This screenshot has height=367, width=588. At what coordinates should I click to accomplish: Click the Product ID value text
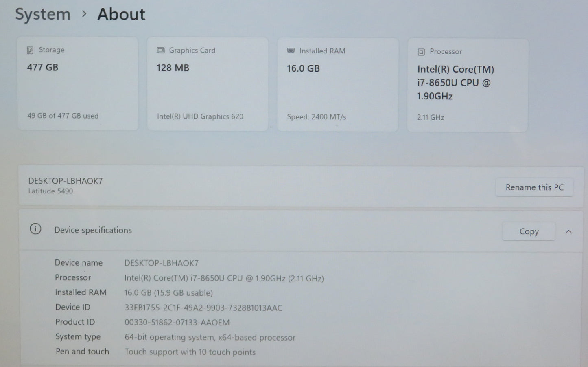[177, 323]
